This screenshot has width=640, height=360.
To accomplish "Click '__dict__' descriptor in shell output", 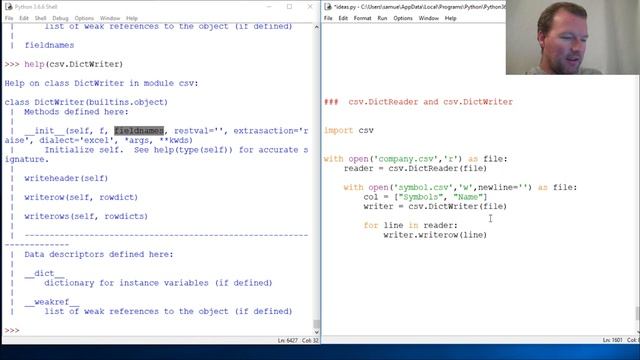I will click(x=44, y=273).
